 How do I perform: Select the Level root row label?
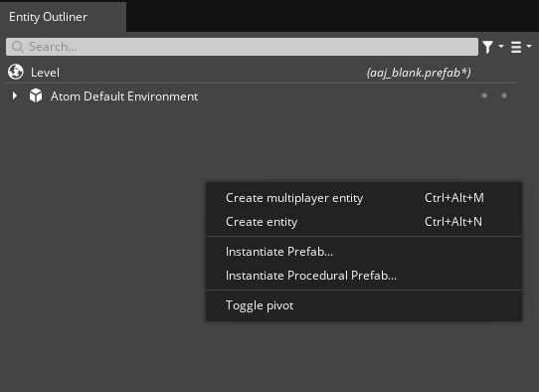45,73
